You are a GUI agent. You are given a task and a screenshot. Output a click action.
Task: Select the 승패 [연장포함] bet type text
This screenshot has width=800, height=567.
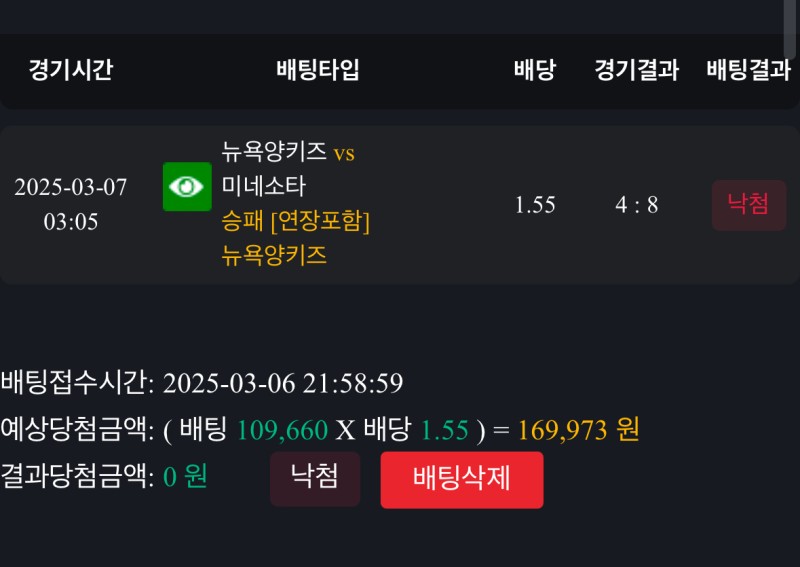tap(296, 220)
